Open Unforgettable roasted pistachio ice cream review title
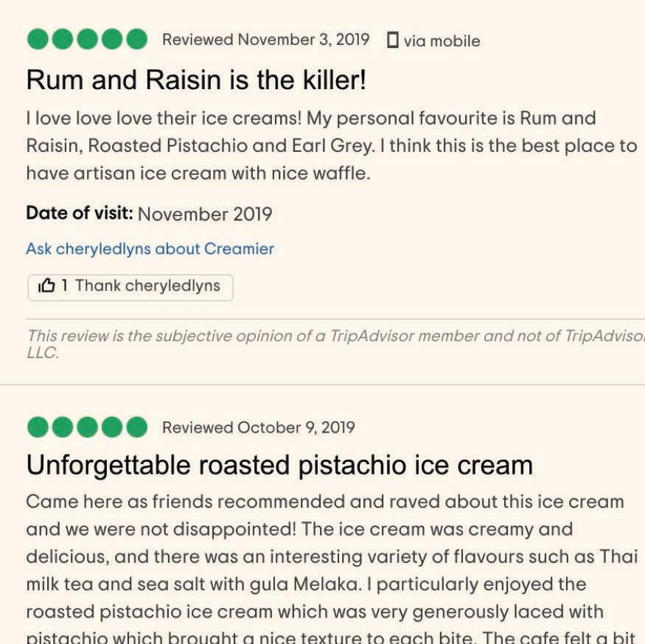The image size is (645, 644). (x=279, y=466)
